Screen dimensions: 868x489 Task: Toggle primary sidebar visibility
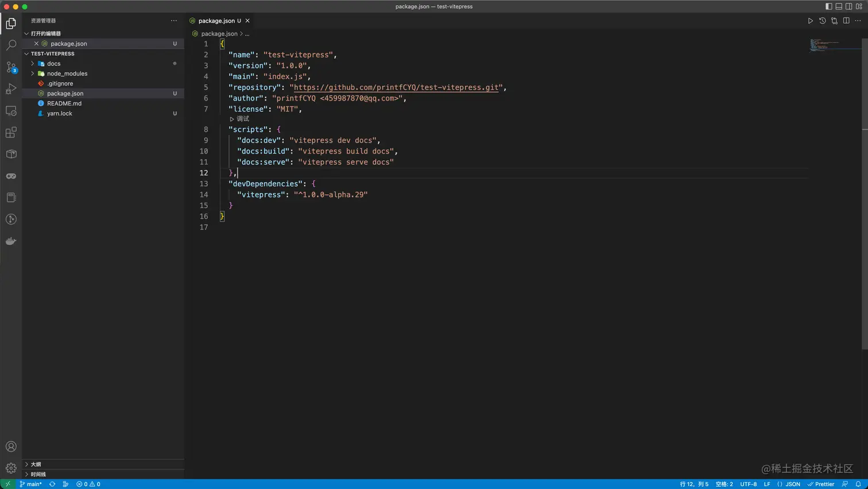click(828, 6)
